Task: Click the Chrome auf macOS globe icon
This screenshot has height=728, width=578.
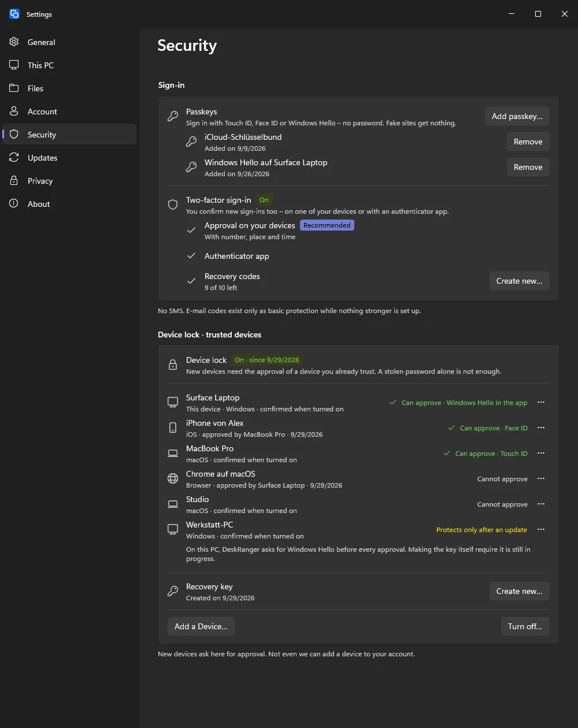Action: point(173,478)
